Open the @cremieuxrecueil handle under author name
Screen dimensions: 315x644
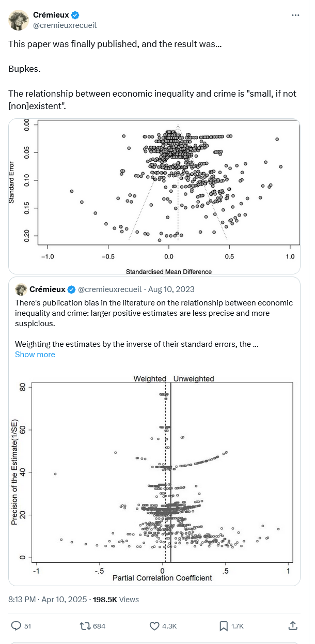65,25
